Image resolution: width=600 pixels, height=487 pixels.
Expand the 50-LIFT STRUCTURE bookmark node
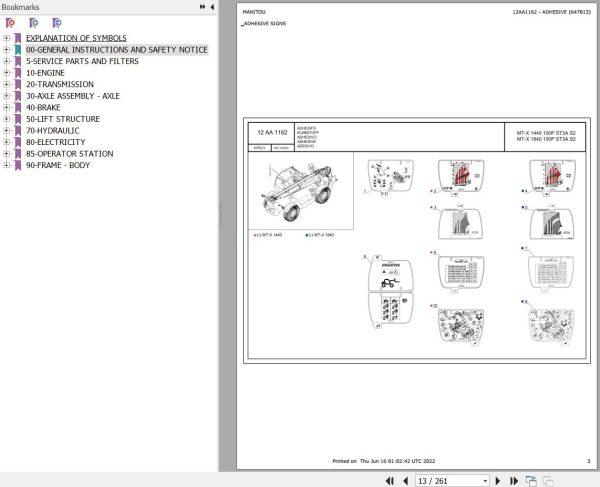pos(6,119)
